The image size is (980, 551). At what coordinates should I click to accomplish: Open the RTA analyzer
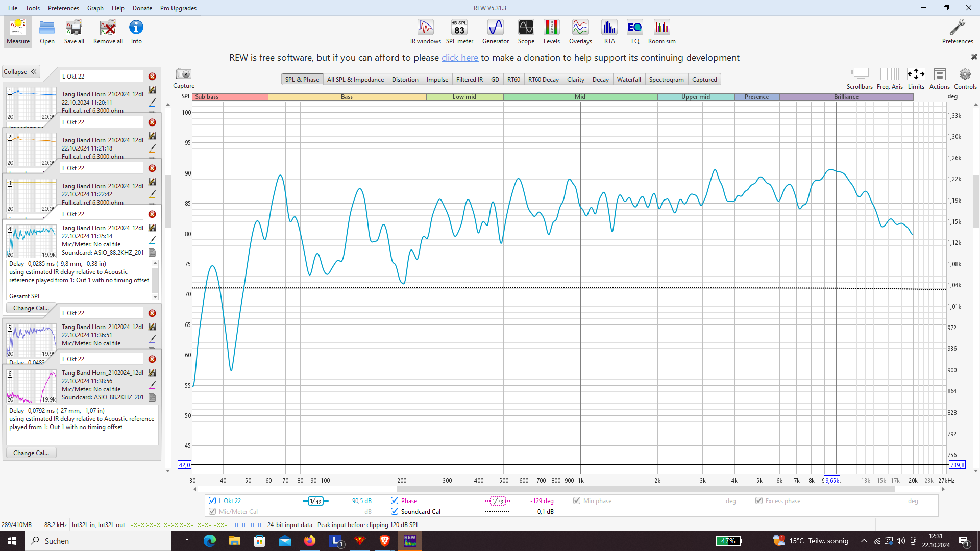pos(609,32)
